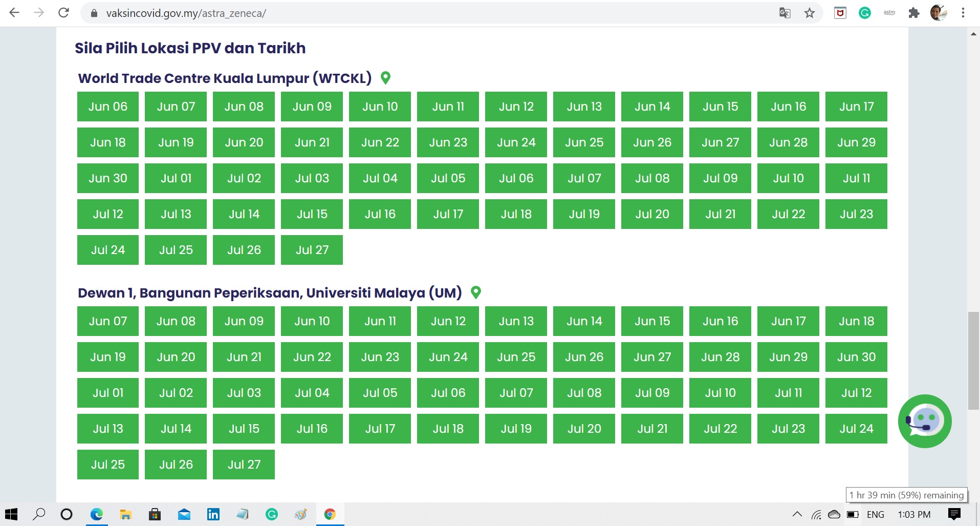Open the Chrome profile avatar menu
This screenshot has height=526, width=980.
pos(938,13)
